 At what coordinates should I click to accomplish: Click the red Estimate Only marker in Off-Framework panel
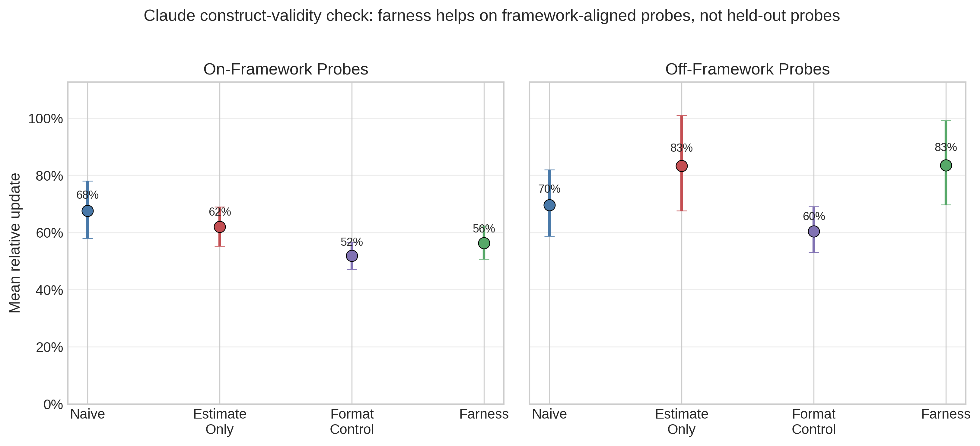(682, 166)
